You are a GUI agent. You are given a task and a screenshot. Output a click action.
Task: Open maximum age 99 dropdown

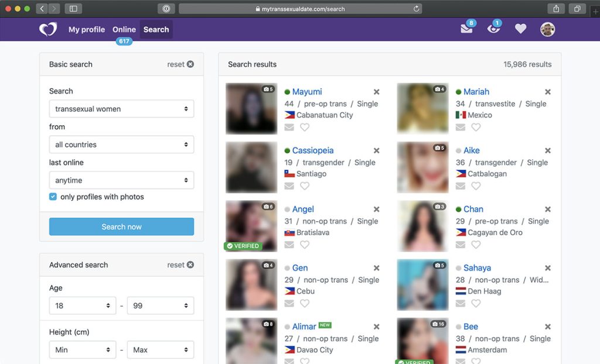[x=161, y=305]
